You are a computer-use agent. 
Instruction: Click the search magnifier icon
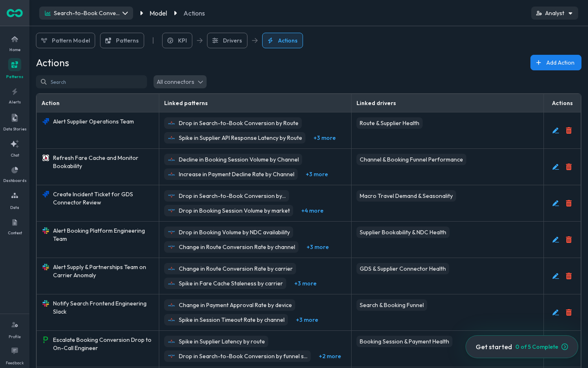click(44, 82)
